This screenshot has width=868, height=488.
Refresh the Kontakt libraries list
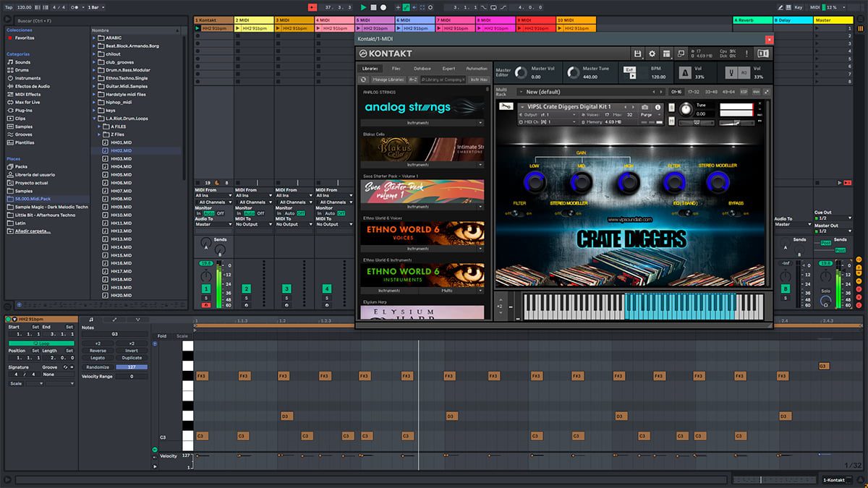coord(363,80)
